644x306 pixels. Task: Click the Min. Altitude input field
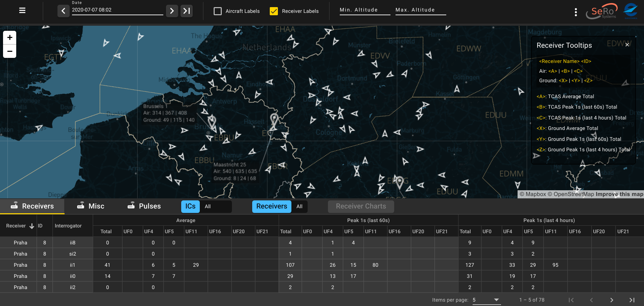click(x=364, y=10)
